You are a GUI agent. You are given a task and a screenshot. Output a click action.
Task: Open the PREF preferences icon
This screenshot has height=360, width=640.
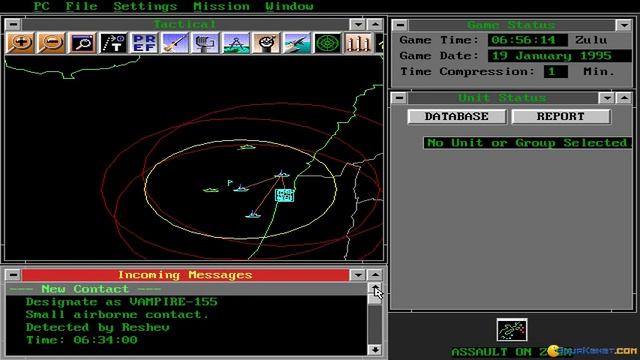144,43
